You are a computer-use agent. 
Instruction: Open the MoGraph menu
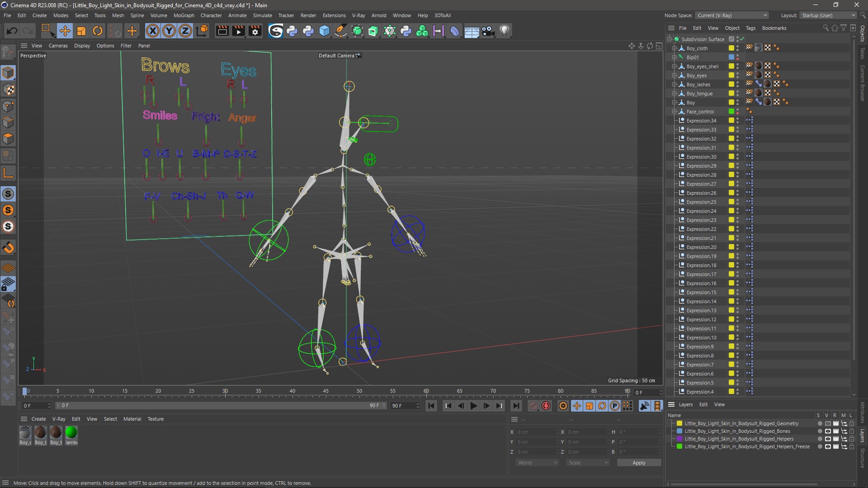point(184,15)
